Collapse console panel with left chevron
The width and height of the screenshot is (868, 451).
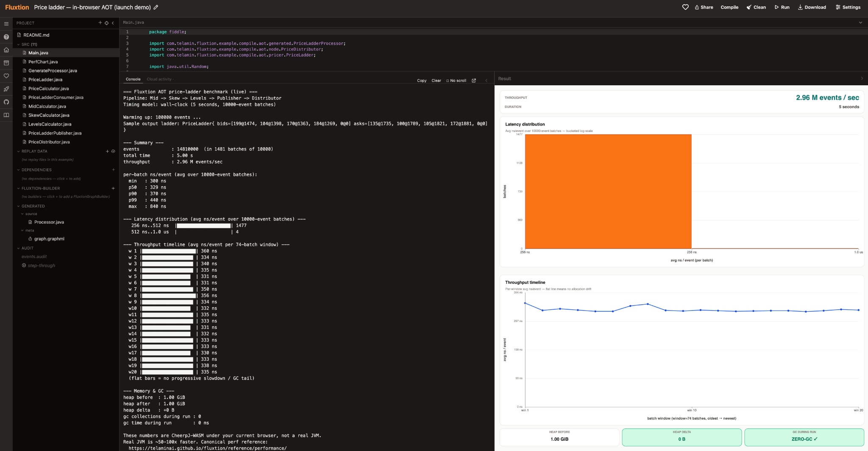486,81
